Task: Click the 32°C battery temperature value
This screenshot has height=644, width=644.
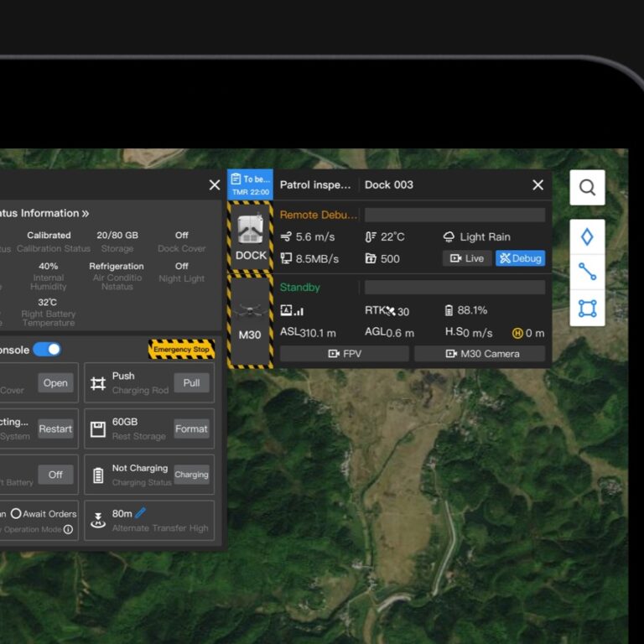Action: point(48,302)
